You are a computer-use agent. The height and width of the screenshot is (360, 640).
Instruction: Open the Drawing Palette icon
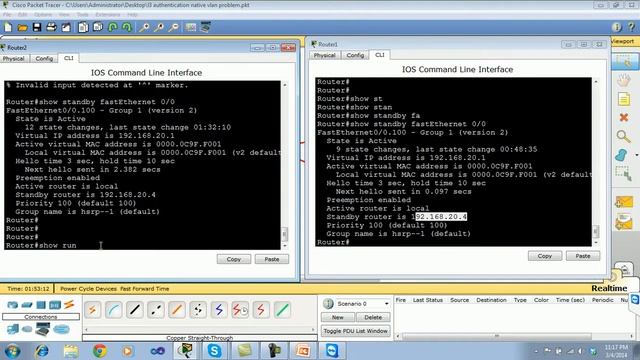191,27
